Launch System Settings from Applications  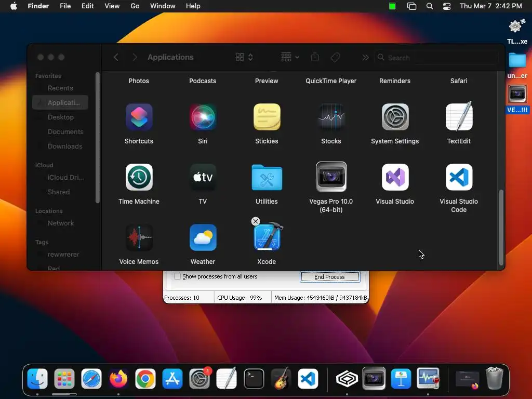point(395,117)
